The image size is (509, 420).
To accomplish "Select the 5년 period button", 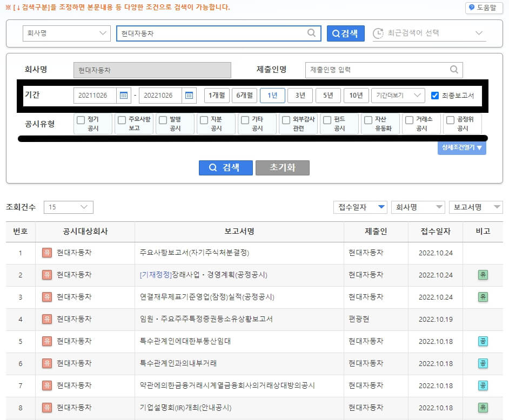I will pyautogui.click(x=328, y=96).
